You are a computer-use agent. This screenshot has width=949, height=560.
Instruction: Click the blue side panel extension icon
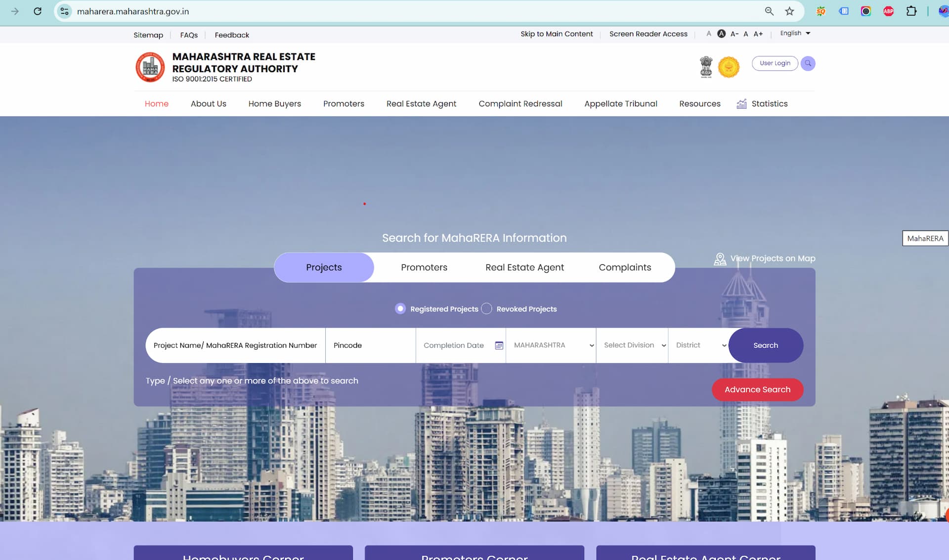pos(844,11)
